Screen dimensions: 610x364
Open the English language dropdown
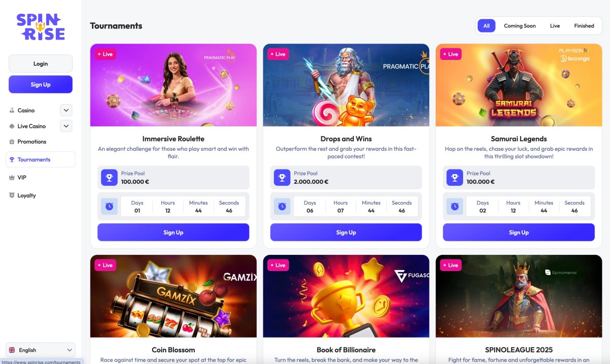point(41,350)
